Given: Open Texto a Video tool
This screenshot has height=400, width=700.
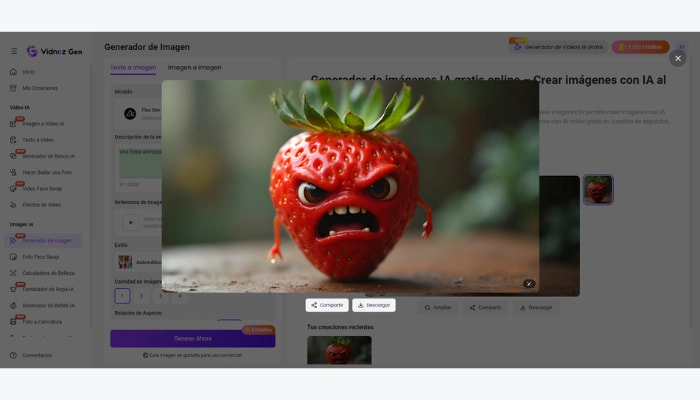Looking at the screenshot, I should [x=38, y=140].
